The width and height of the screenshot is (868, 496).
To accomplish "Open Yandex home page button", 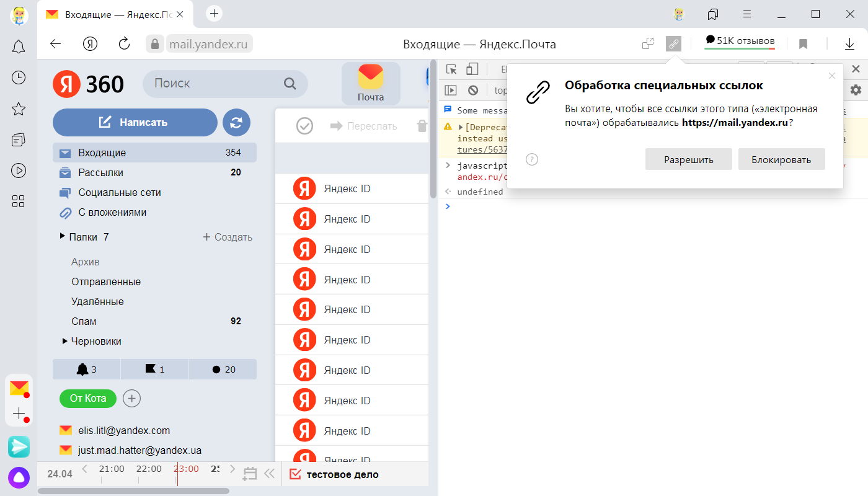I will tap(91, 43).
